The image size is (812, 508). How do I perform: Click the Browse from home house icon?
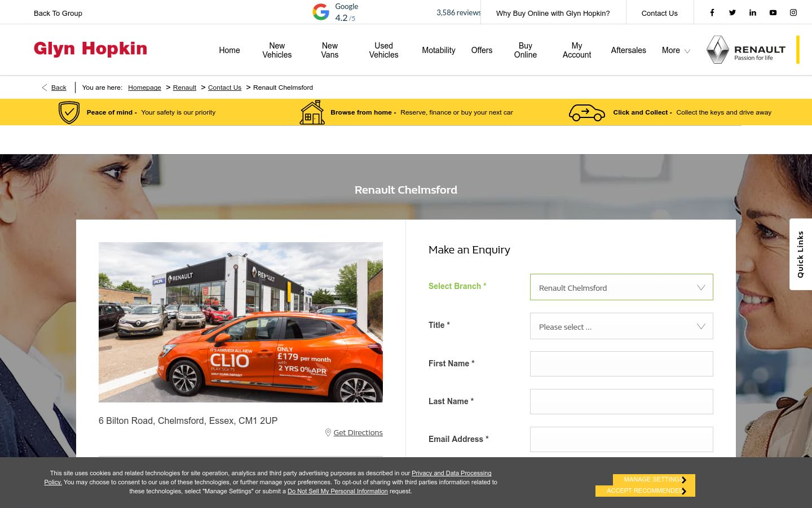click(x=312, y=112)
